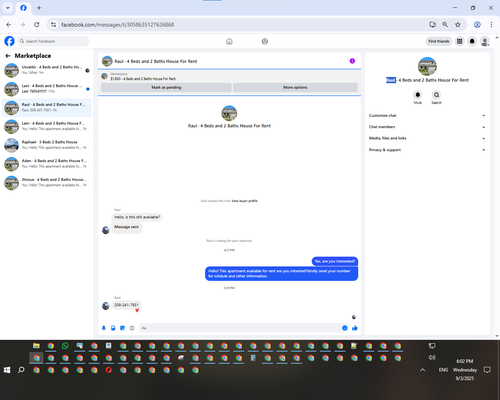
Task: Select the Facebook browser tab
Action: point(23,8)
